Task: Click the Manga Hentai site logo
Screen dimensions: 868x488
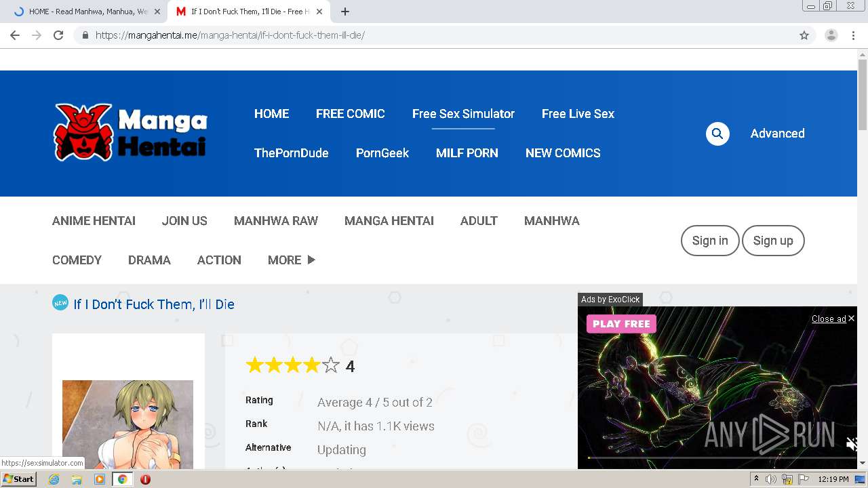Action: pos(130,133)
